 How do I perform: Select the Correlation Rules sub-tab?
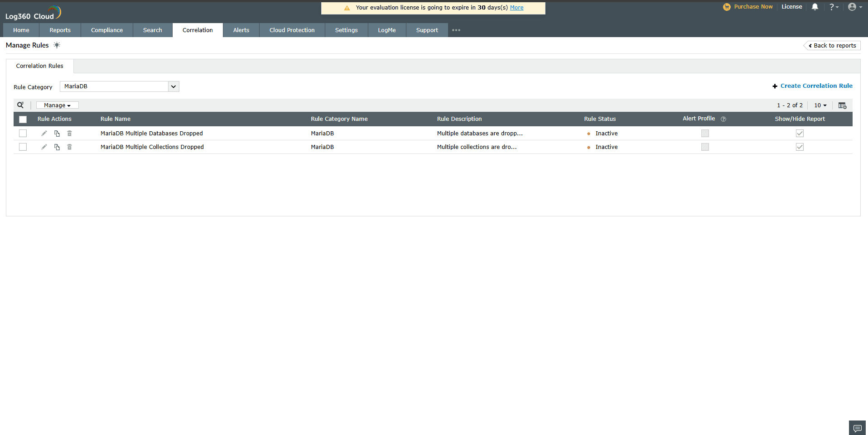click(x=40, y=66)
